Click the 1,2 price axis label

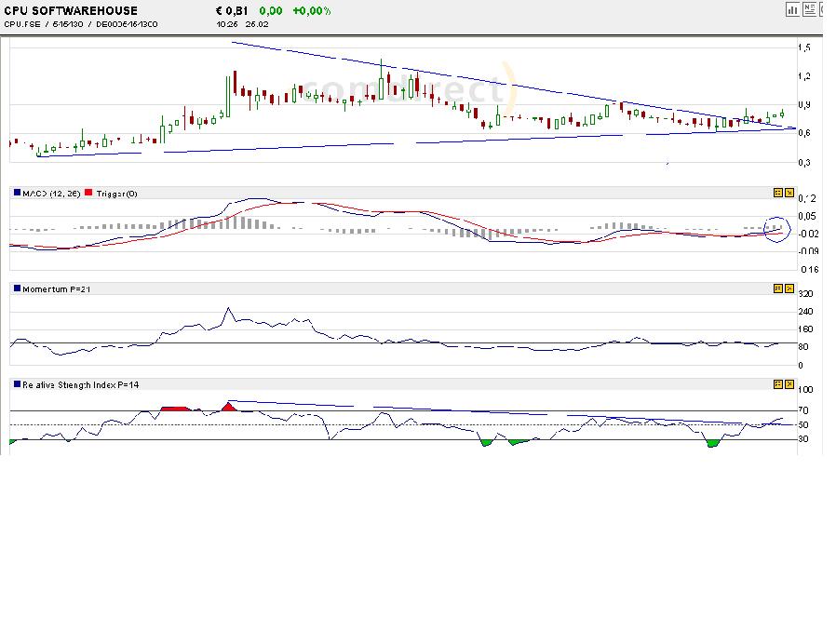(804, 76)
